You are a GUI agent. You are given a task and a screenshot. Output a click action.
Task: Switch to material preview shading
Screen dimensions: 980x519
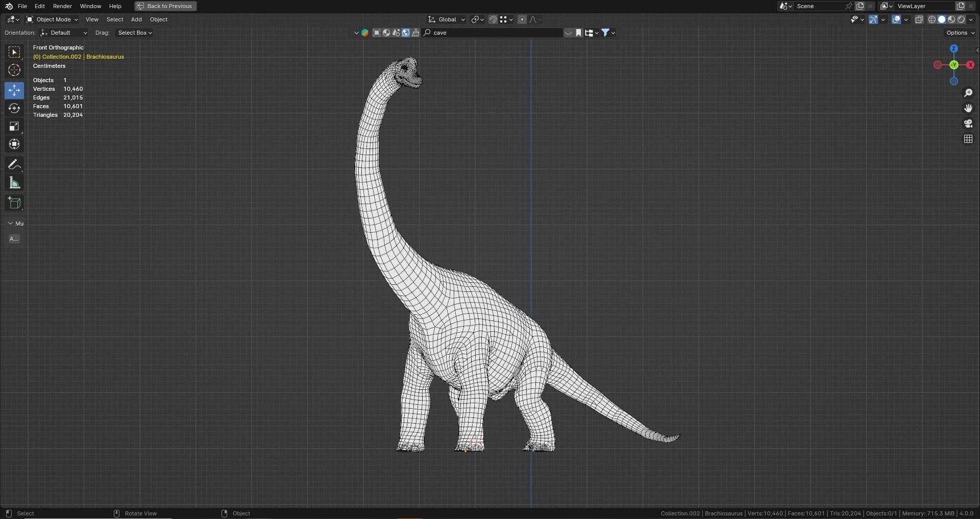pos(951,19)
